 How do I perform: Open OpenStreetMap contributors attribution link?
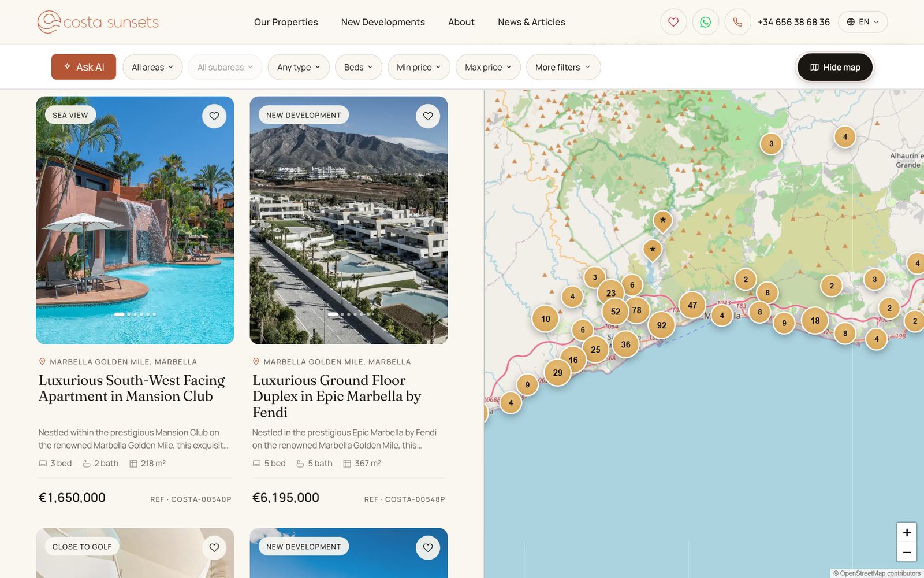point(880,573)
